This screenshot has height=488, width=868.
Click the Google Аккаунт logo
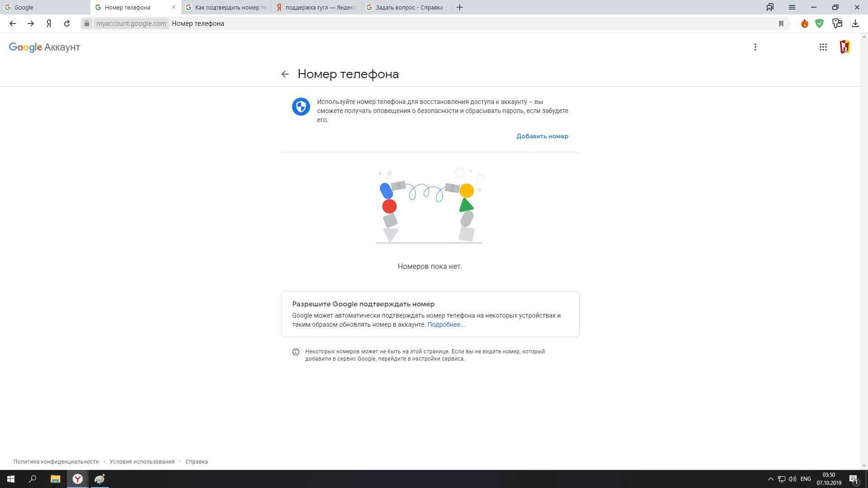tap(44, 47)
